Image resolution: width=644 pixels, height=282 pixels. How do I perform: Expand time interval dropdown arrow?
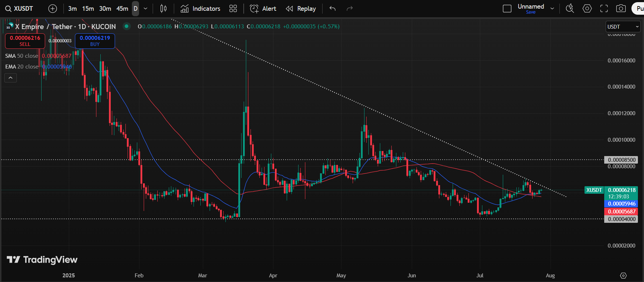(x=146, y=9)
